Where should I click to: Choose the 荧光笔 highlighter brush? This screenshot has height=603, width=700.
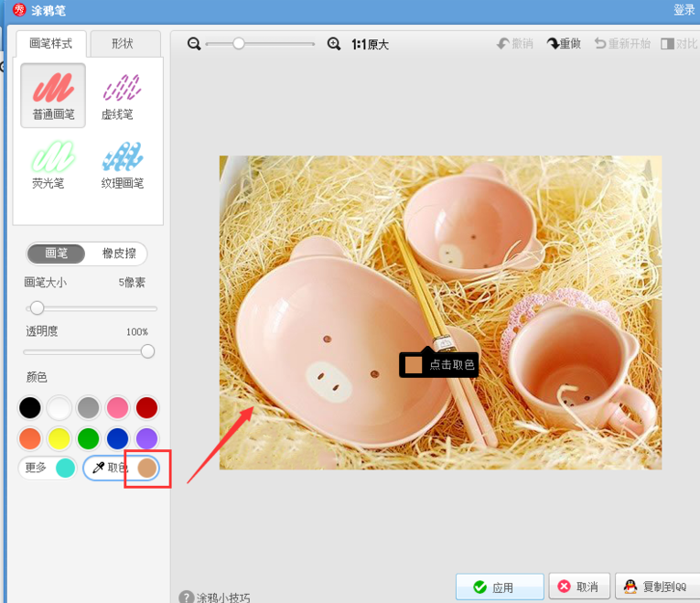tap(49, 164)
